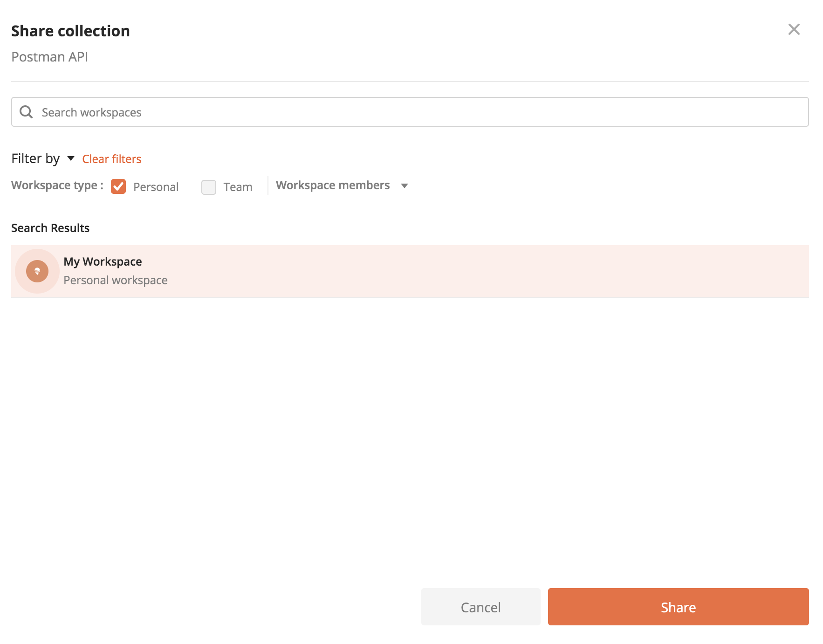Click the Search Results heading
823x644 pixels.
click(x=50, y=228)
